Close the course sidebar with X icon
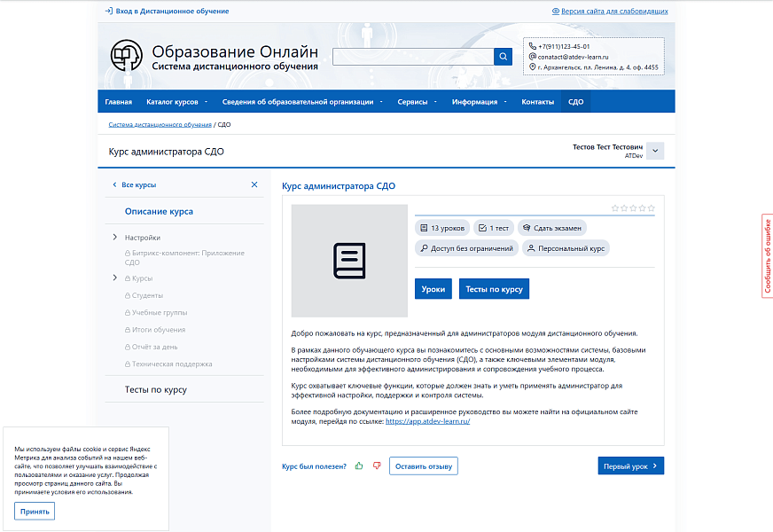 pyautogui.click(x=254, y=184)
